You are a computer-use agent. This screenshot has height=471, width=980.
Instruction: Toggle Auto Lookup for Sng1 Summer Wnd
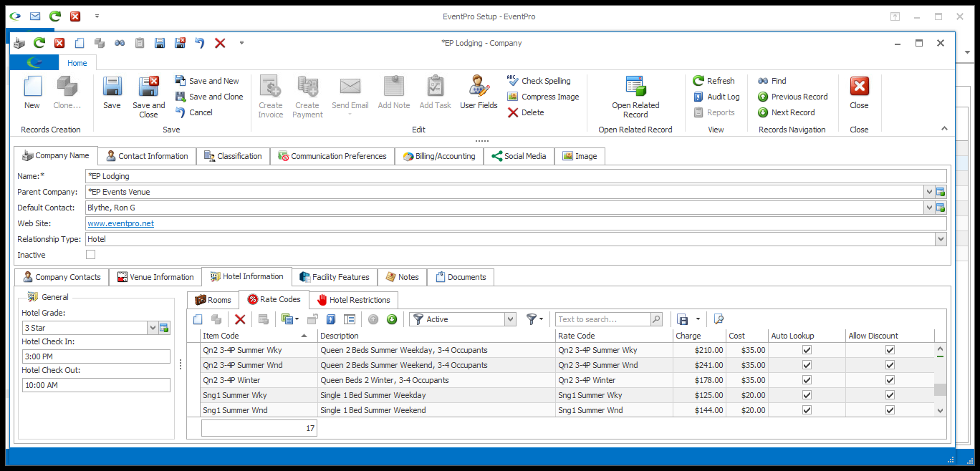click(x=807, y=410)
